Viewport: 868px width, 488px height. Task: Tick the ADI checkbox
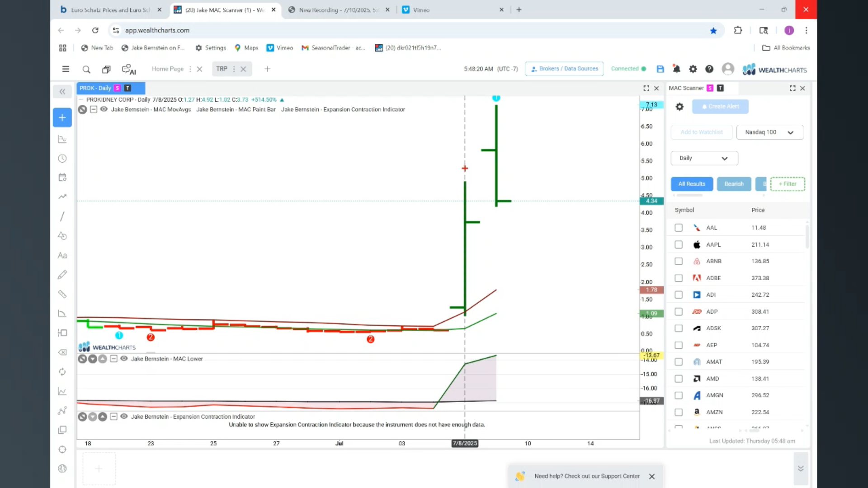pos(679,295)
